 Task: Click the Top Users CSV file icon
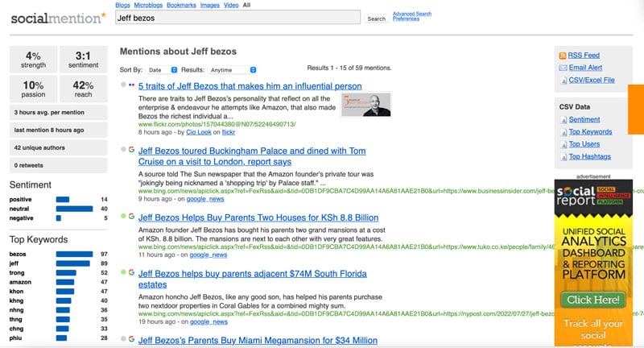pyautogui.click(x=563, y=145)
